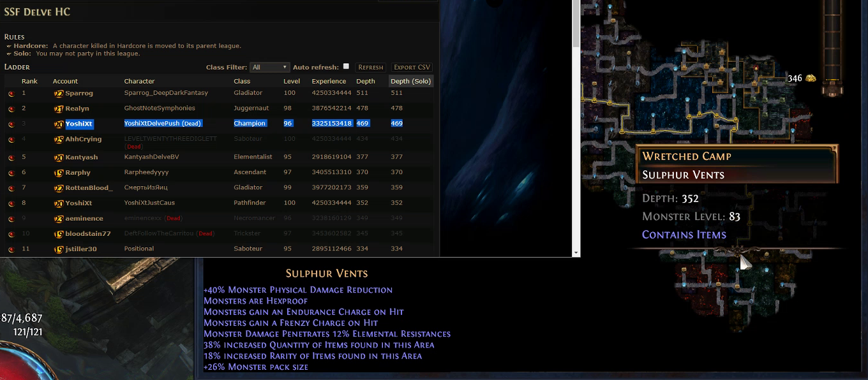Click the red status icon in Kantyash's row
Image resolution: width=868 pixels, height=380 pixels.
11,157
